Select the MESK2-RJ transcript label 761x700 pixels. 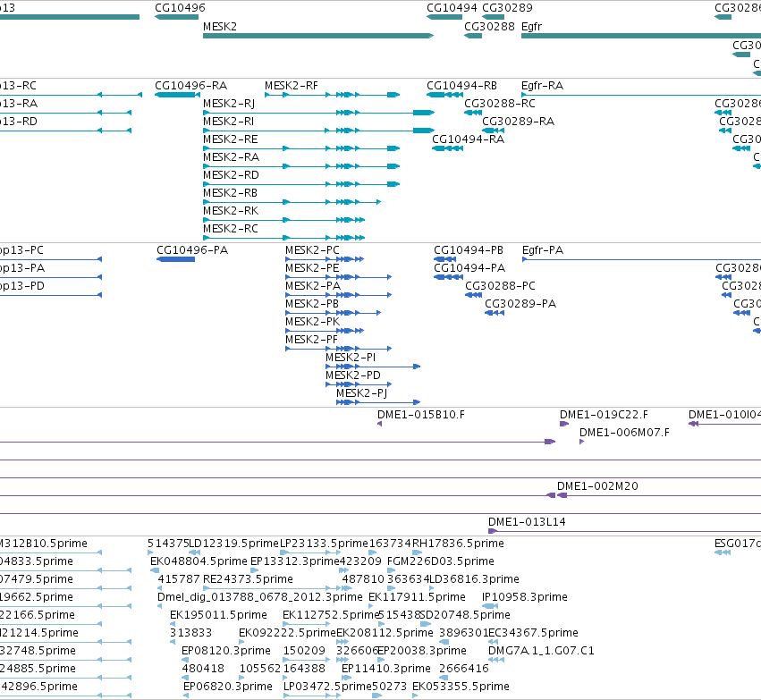point(229,104)
